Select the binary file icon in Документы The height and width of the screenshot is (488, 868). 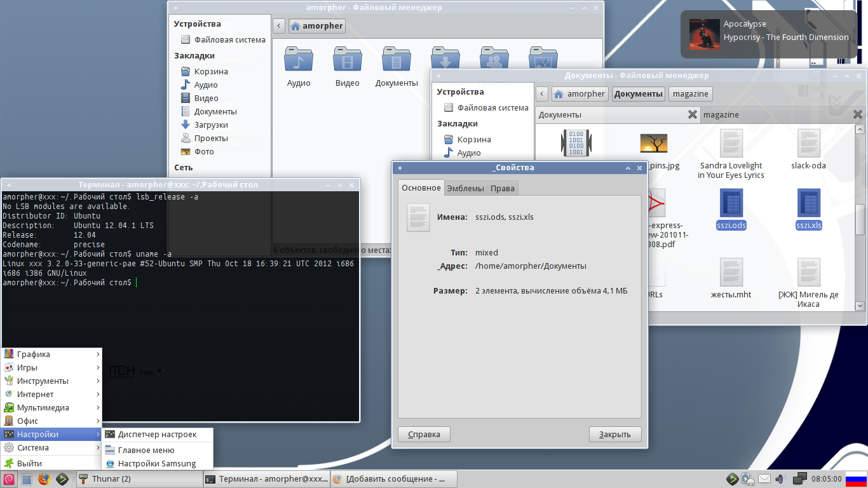pos(576,143)
